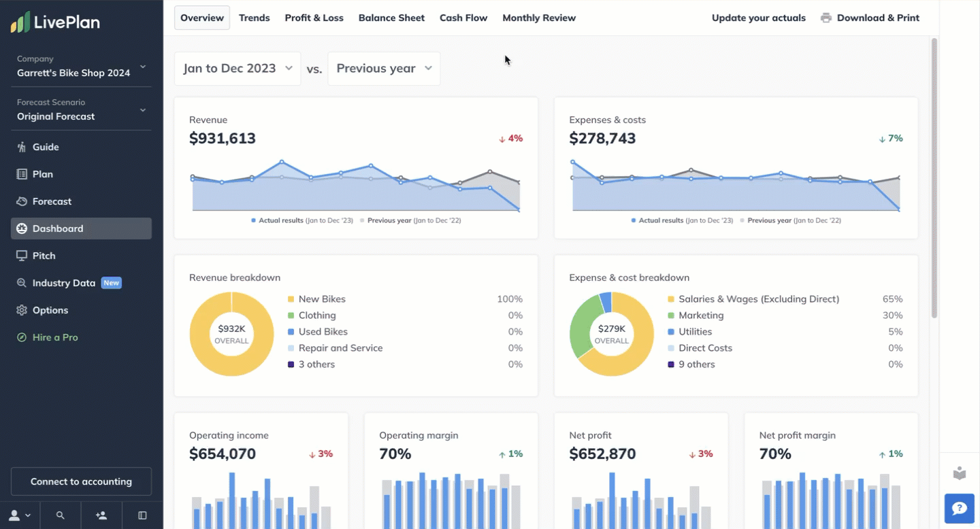Click the Update your actuals link
This screenshot has width=980, height=529.
(758, 18)
